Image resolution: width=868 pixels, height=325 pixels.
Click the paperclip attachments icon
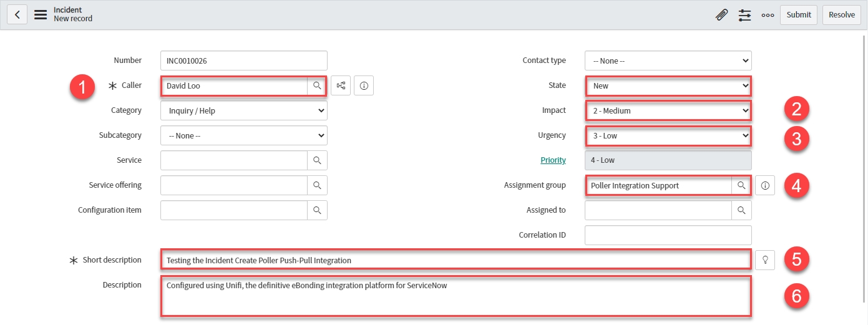point(721,15)
